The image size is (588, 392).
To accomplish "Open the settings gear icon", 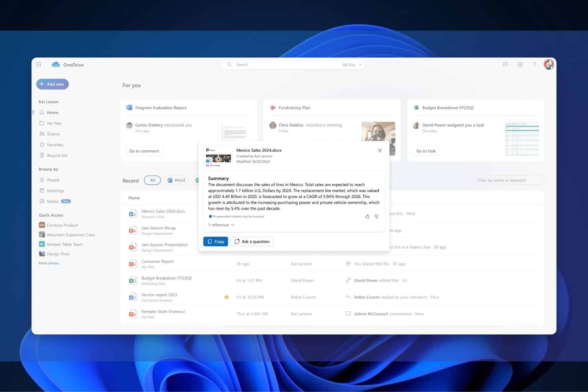I will pyautogui.click(x=520, y=64).
